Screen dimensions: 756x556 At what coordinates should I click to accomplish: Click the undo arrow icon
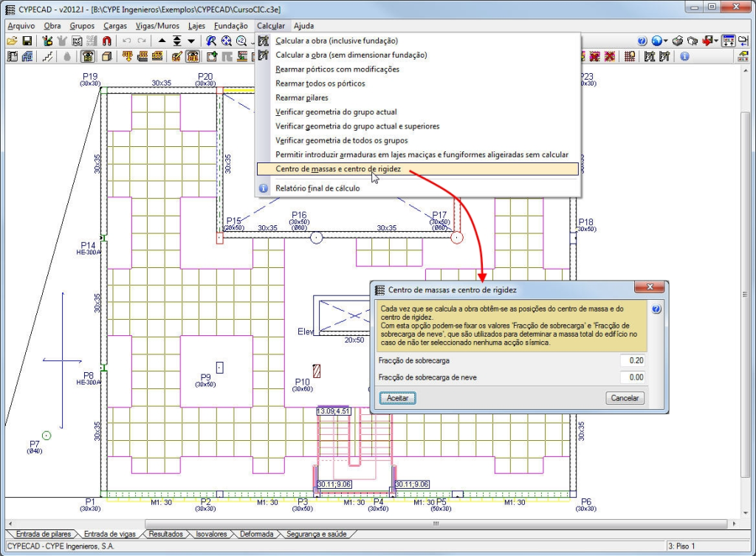127,41
